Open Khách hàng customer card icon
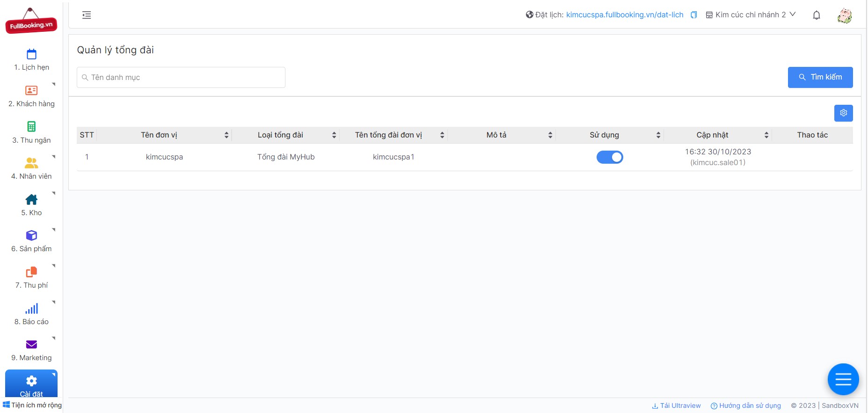868x413 pixels. 31,90
